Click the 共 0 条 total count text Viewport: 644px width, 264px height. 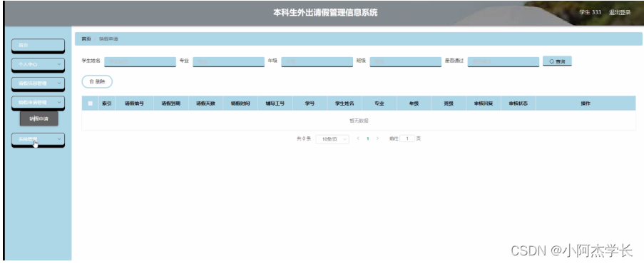(304, 138)
